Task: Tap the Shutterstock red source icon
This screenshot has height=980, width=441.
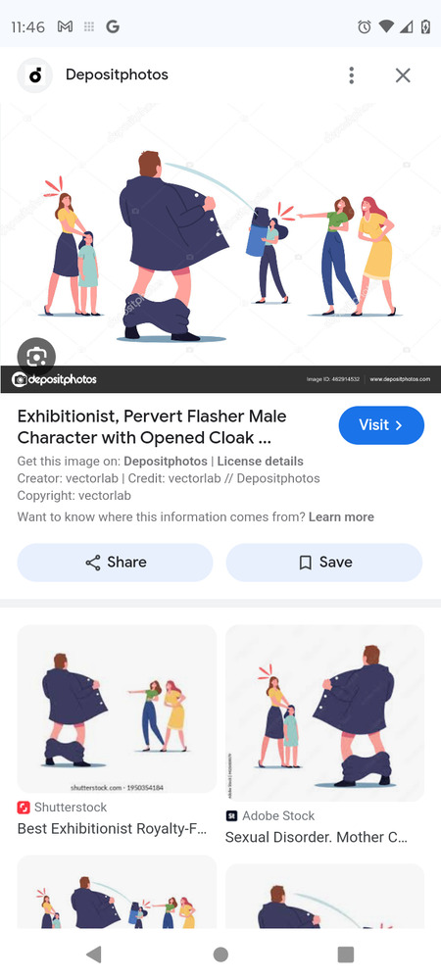Action: pos(24,808)
